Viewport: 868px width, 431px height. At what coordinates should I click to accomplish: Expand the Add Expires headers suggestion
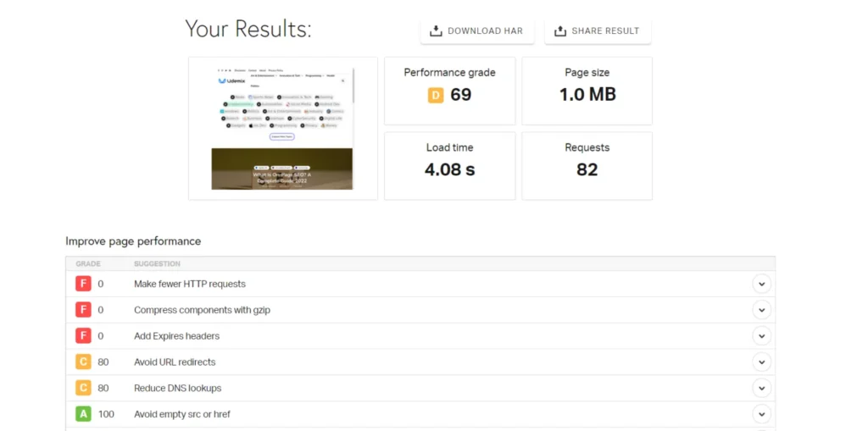[x=761, y=336]
